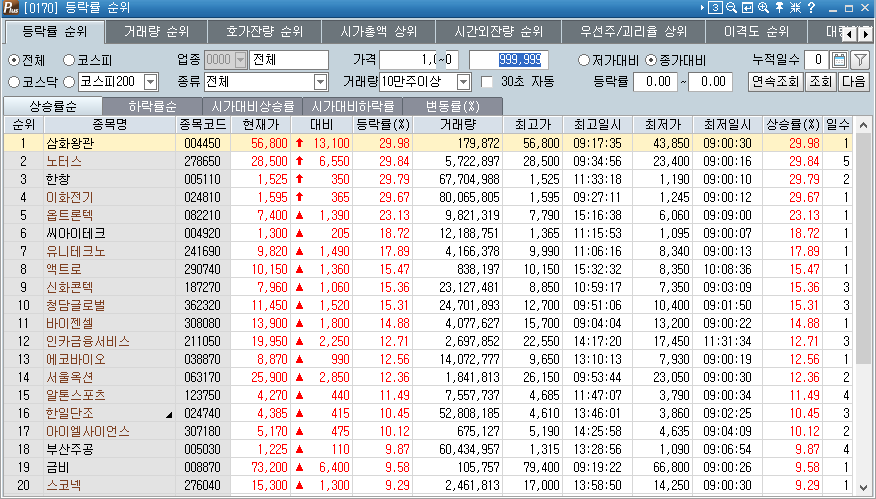
Task: Click the 누적일수 input field
Action: click(817, 60)
